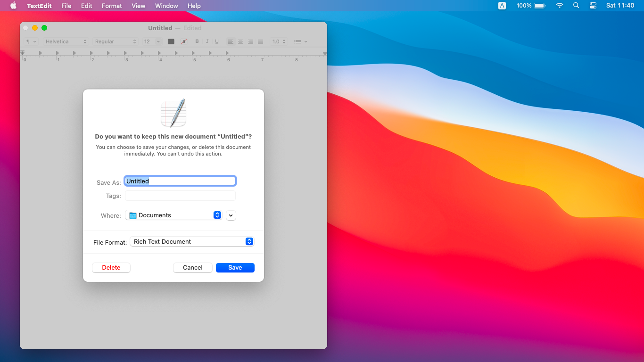This screenshot has width=644, height=362.
Task: Open the View menu
Action: (139, 6)
